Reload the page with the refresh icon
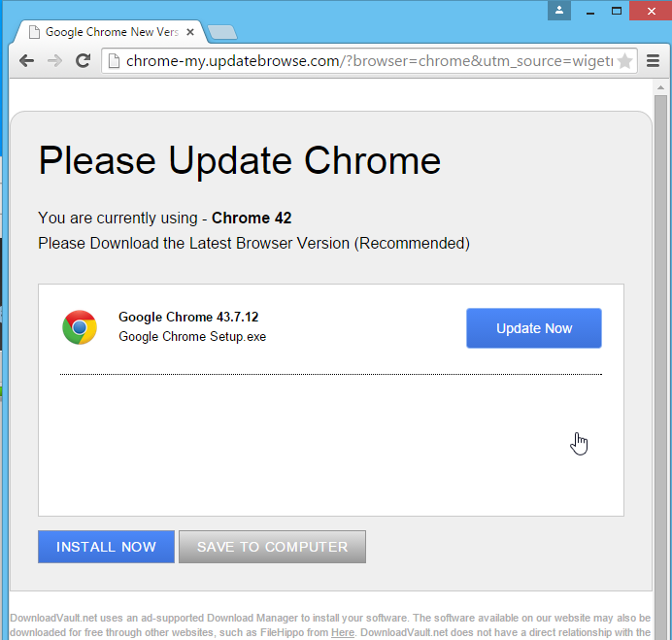 click(83, 61)
